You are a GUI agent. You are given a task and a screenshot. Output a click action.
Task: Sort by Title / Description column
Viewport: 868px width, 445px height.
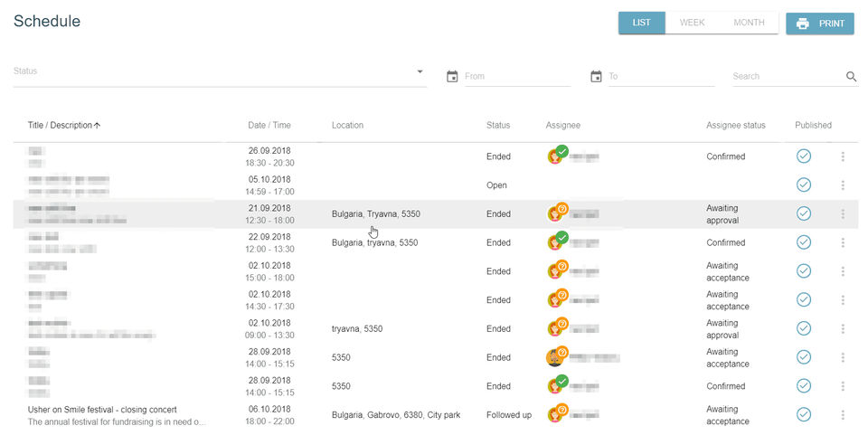pos(64,125)
